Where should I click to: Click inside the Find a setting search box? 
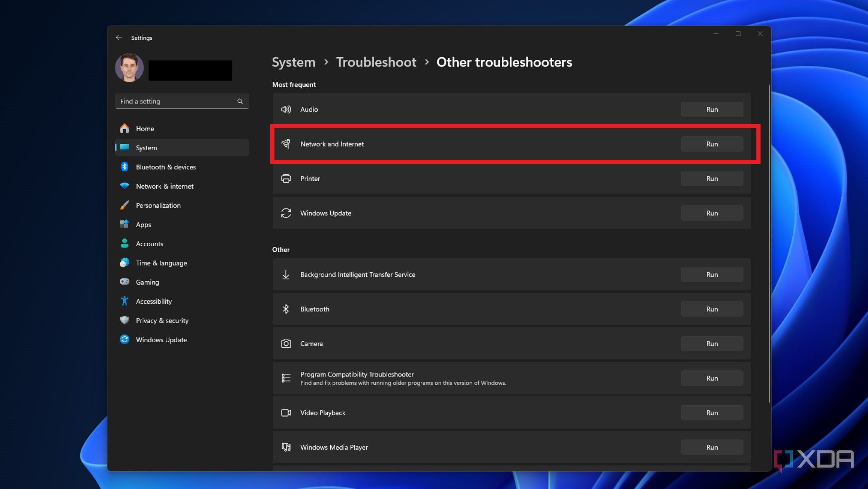tap(174, 101)
